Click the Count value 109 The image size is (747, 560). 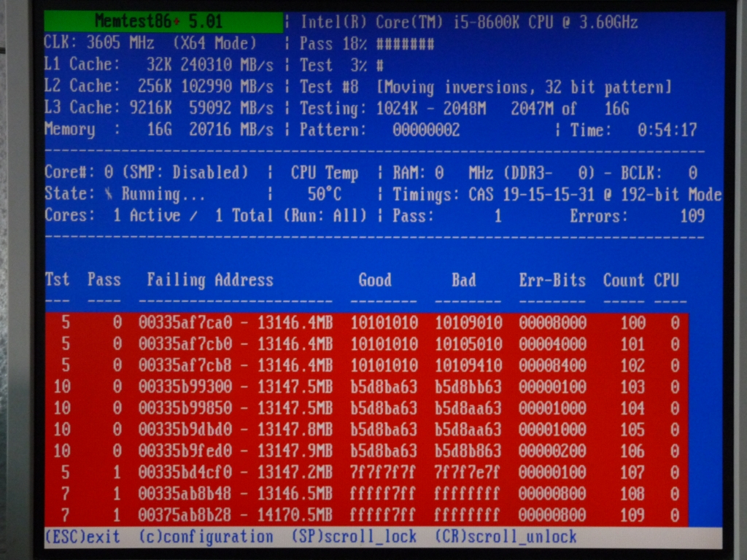click(632, 515)
